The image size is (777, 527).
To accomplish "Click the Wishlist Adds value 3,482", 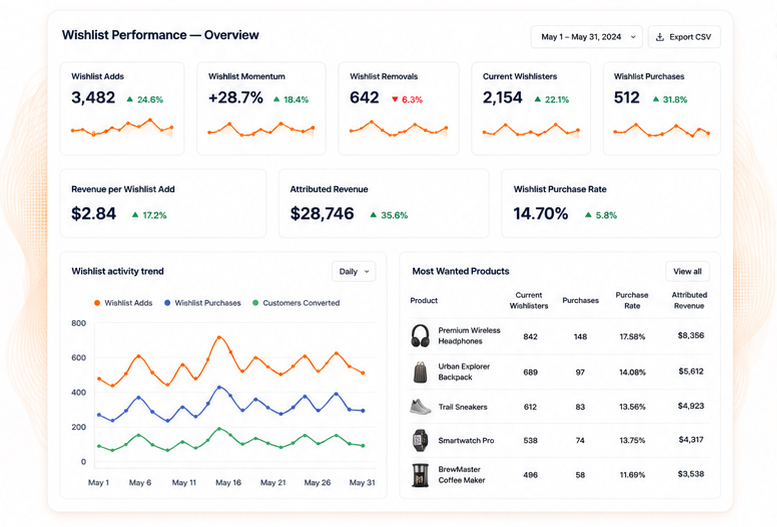I will [93, 98].
